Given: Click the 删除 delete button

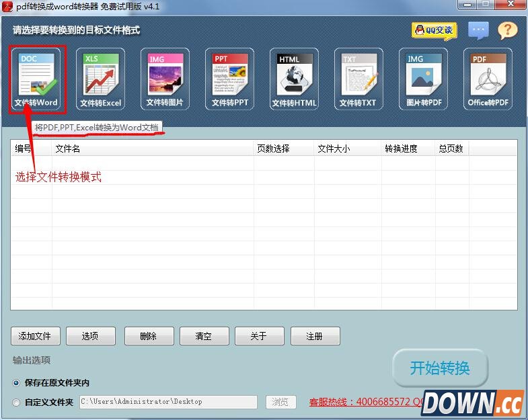Looking at the screenshot, I should [x=149, y=336].
